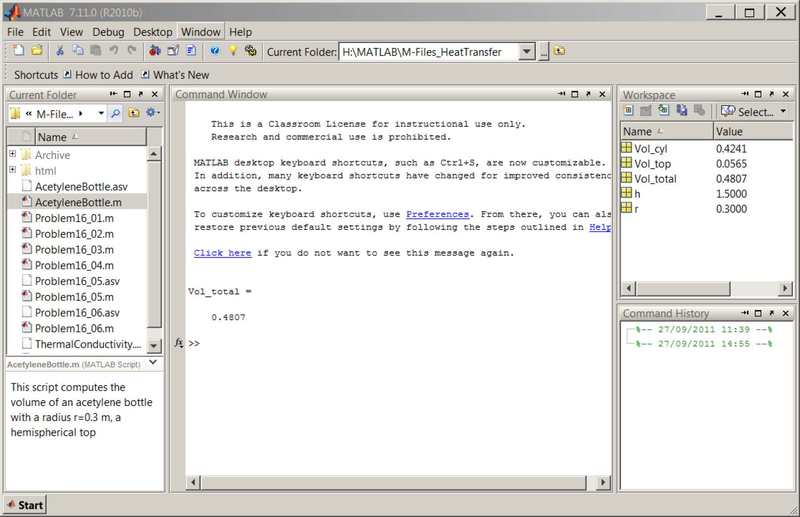Click the Value column header in Workspace
800x517 pixels.
click(x=753, y=131)
